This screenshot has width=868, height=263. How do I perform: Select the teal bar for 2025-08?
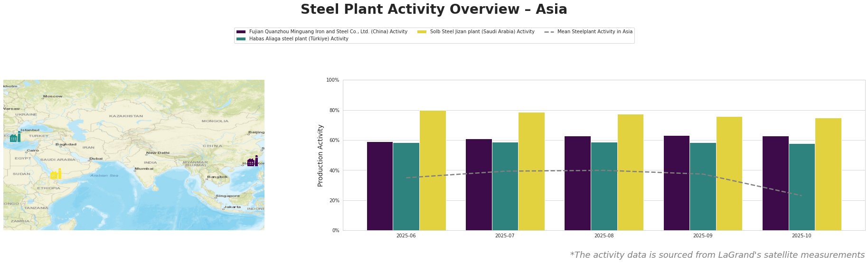(x=604, y=186)
